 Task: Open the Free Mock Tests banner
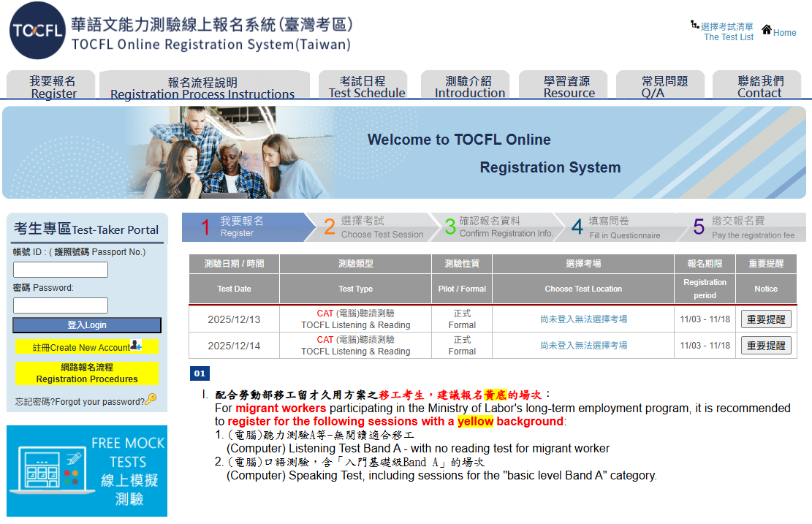[87, 471]
